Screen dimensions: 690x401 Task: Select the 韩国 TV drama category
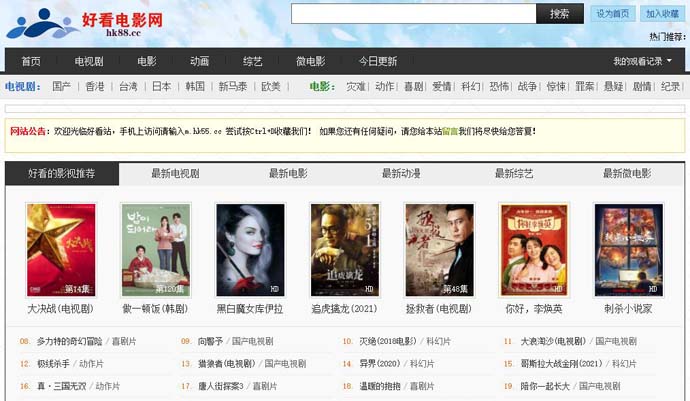[195, 86]
